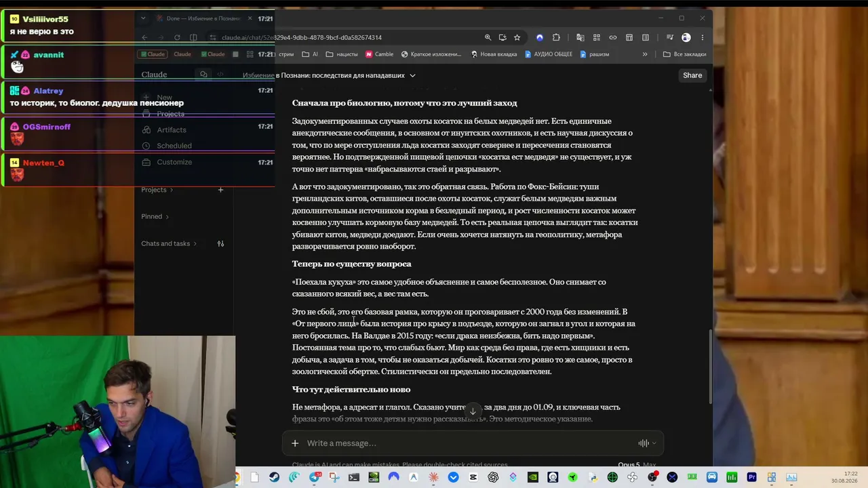Click the Claude logo in the sidebar

[x=154, y=75]
